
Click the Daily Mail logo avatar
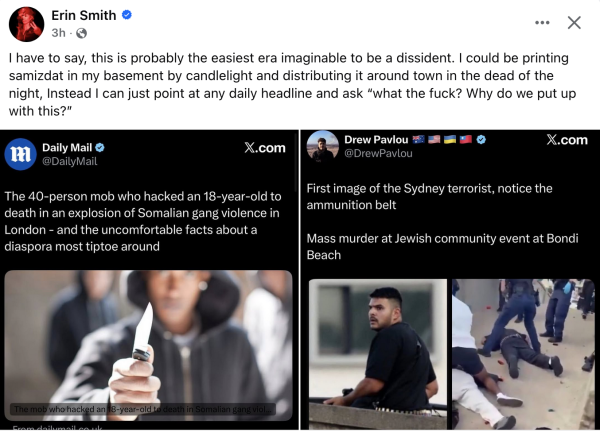21,153
